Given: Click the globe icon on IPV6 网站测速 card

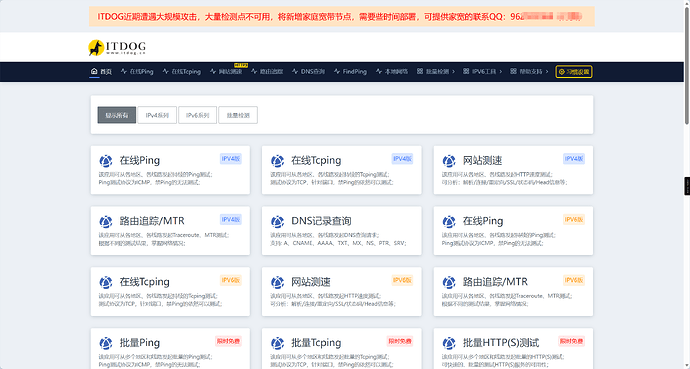Looking at the screenshot, I should (x=277, y=282).
